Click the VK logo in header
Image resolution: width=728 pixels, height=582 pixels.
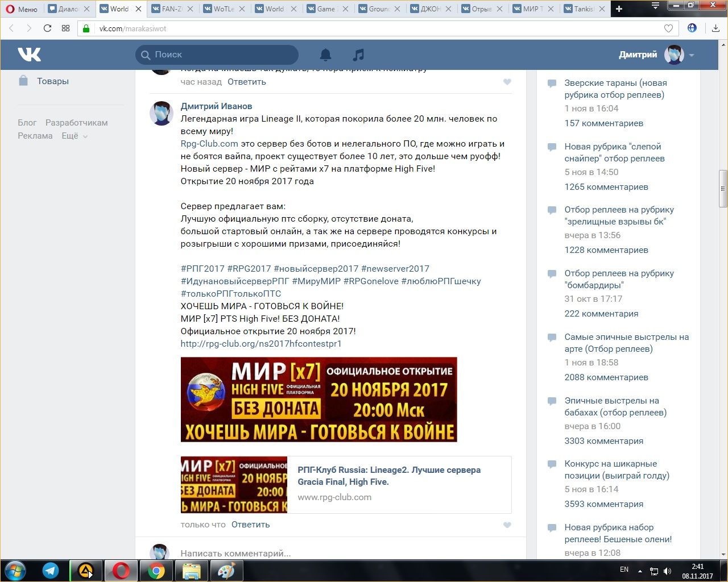tap(29, 55)
